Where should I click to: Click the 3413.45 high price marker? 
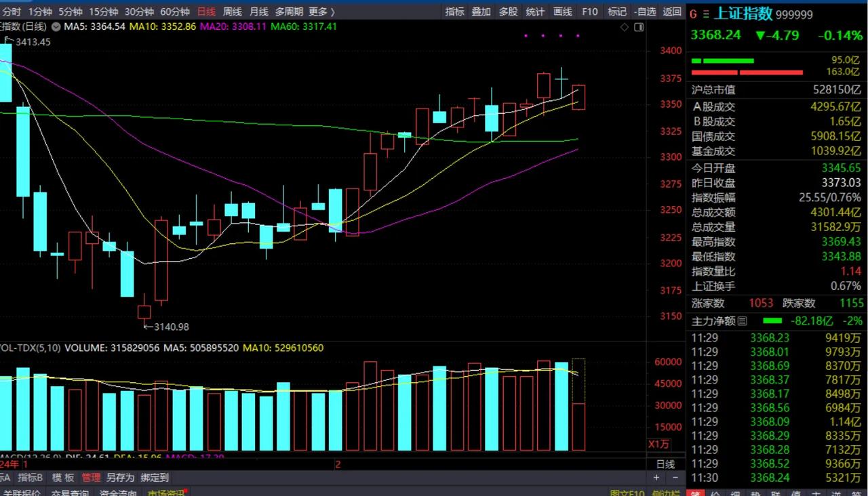tap(28, 42)
